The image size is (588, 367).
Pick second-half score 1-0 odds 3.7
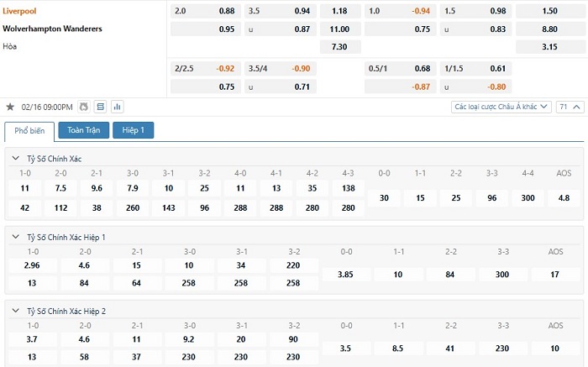coord(32,339)
